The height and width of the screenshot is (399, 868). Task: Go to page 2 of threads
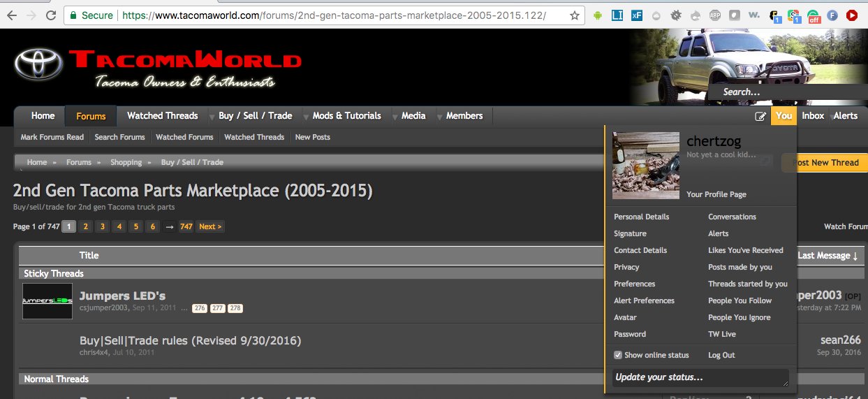pyautogui.click(x=85, y=226)
